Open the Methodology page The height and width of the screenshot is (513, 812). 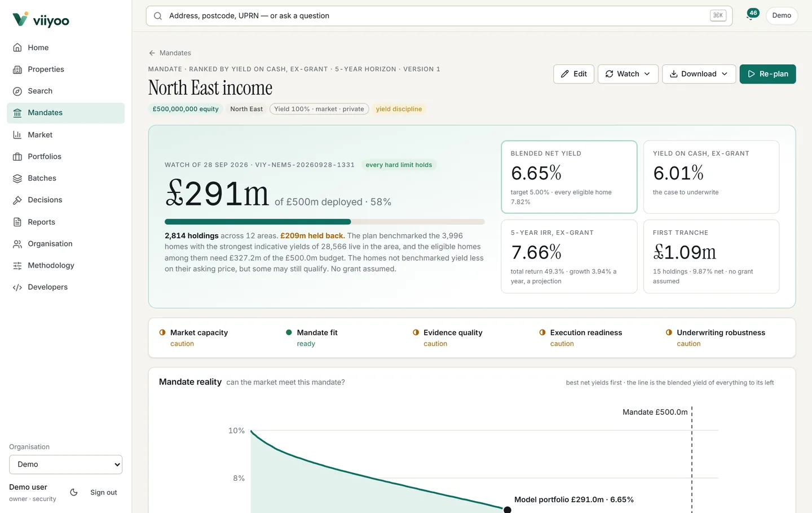(66, 265)
